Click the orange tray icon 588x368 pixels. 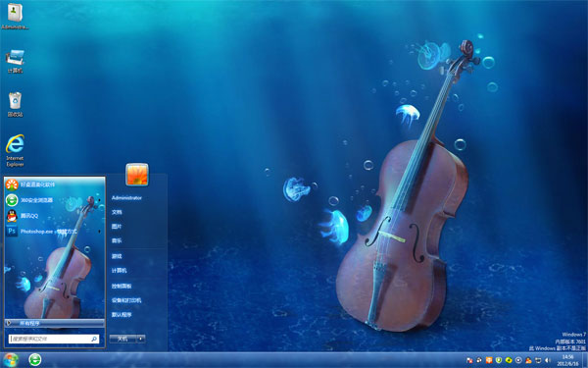pyautogui.click(x=489, y=360)
